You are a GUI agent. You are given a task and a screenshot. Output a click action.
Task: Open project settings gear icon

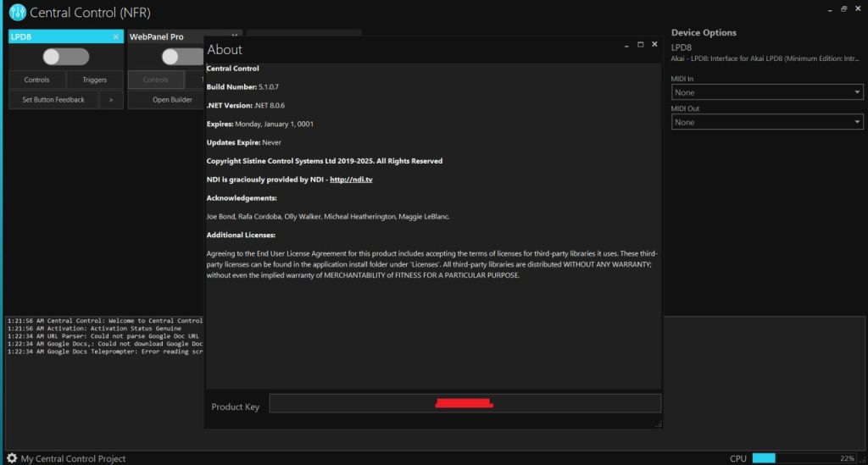point(12,458)
